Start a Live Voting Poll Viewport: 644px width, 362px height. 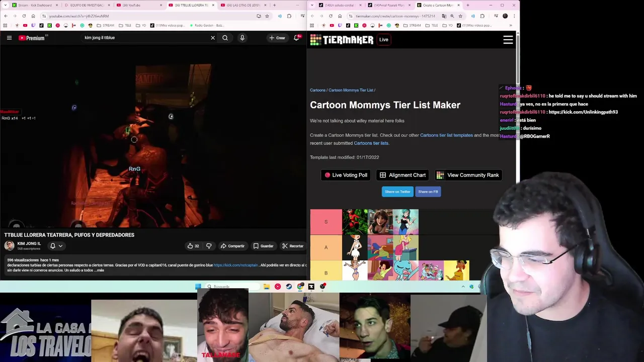346,175
